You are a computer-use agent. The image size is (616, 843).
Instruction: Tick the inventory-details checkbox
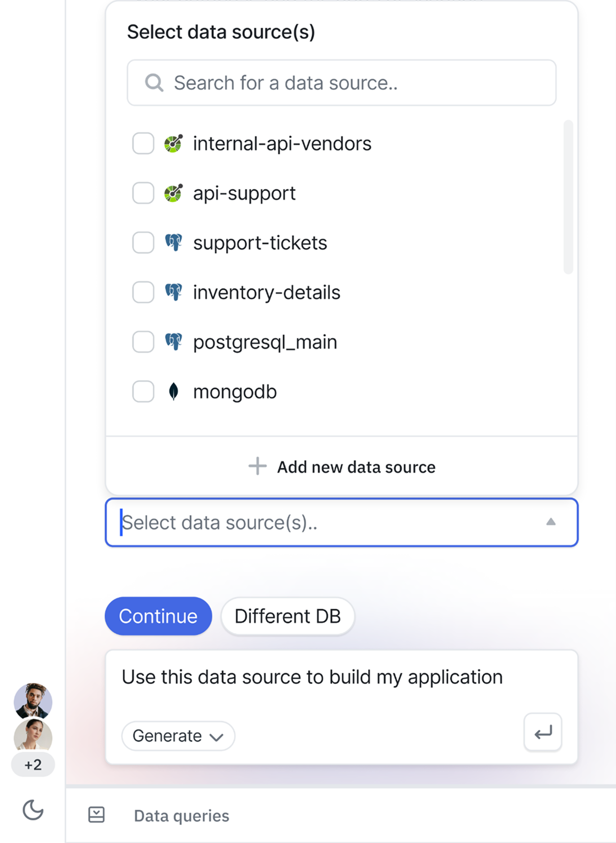point(143,293)
